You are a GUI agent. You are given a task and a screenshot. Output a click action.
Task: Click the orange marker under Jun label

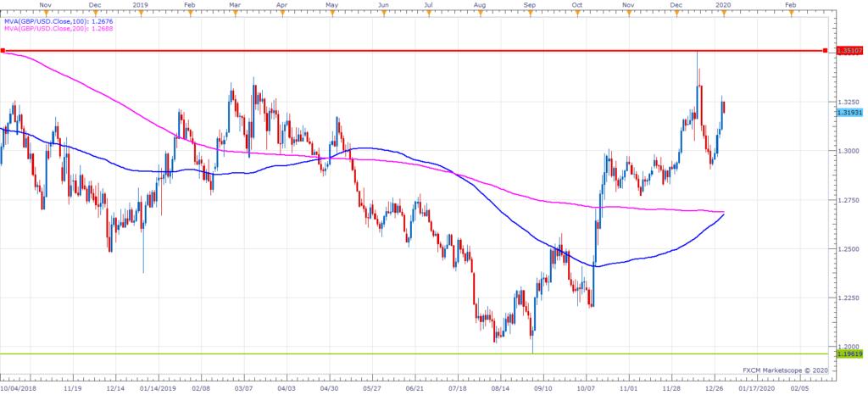tap(382, 14)
